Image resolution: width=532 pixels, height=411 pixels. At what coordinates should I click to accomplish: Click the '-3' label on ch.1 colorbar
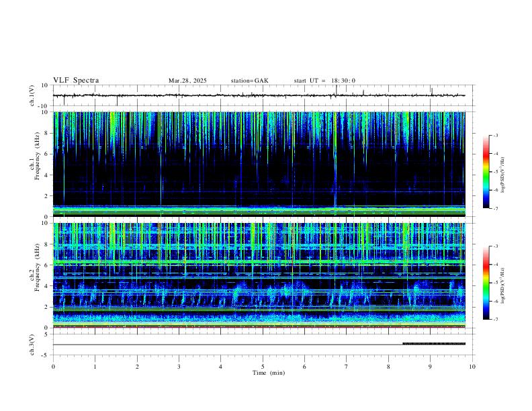(495, 135)
